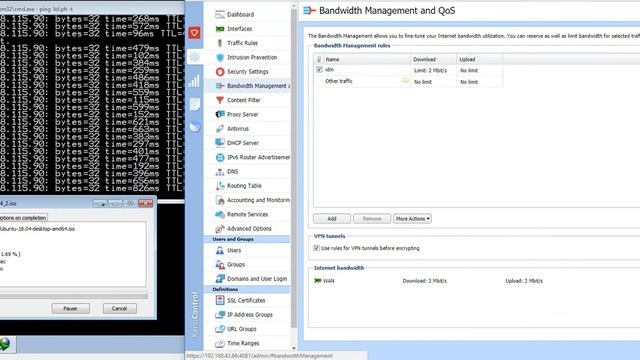This screenshot has height=360, width=640.
Task: Click WAN 'Download: 3 Mbit/s' value
Action: 424,281
